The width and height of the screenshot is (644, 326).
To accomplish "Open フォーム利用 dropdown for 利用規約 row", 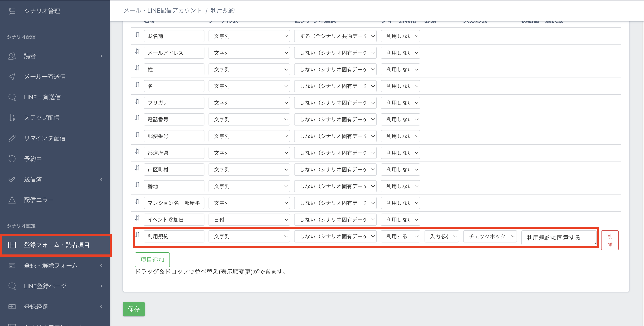I will [x=400, y=236].
